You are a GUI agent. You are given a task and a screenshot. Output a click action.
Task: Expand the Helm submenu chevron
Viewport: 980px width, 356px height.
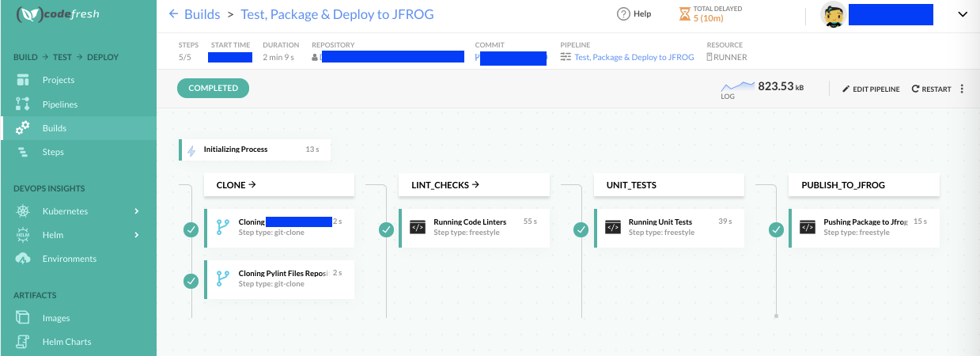coord(137,235)
